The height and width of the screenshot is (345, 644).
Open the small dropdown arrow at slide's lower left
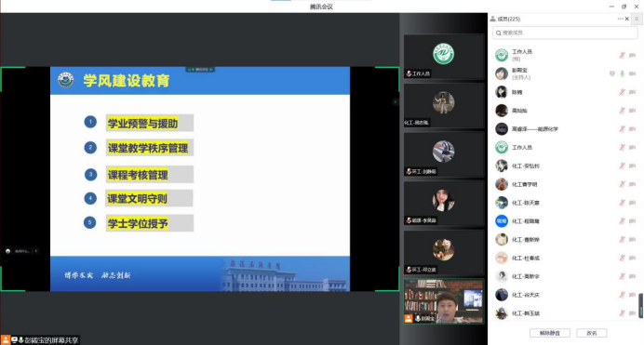click(35, 251)
